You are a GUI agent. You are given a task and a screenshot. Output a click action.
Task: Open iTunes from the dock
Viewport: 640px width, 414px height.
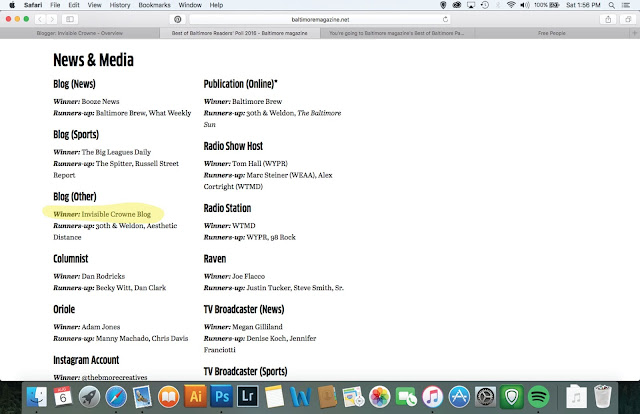(433, 396)
